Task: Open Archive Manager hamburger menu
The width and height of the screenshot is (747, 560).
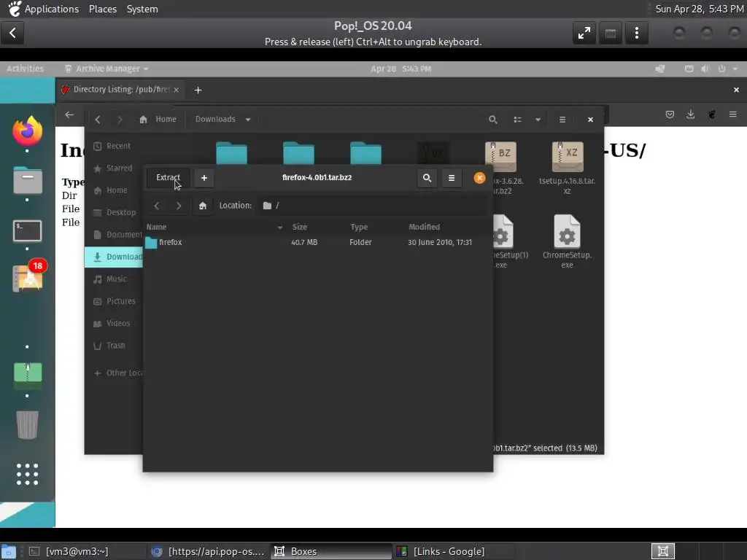Action: click(x=452, y=178)
